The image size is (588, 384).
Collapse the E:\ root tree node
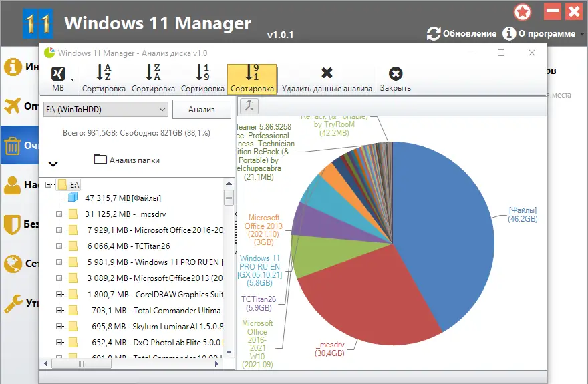[x=48, y=184]
